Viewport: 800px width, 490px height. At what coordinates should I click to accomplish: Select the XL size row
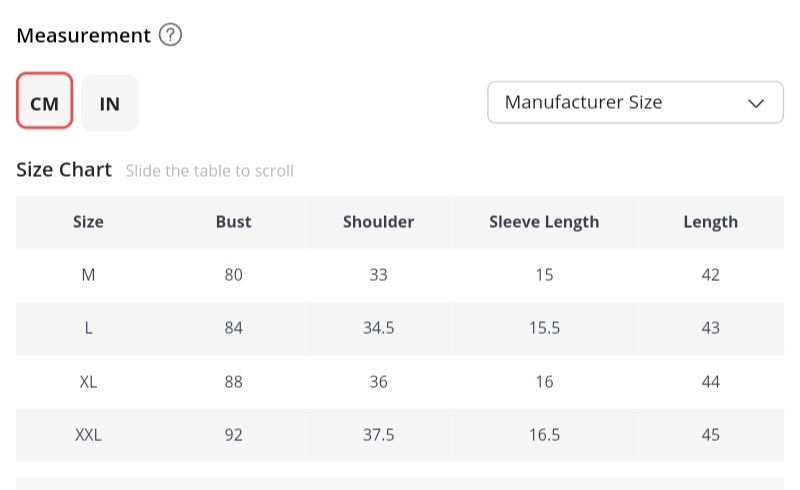(88, 382)
